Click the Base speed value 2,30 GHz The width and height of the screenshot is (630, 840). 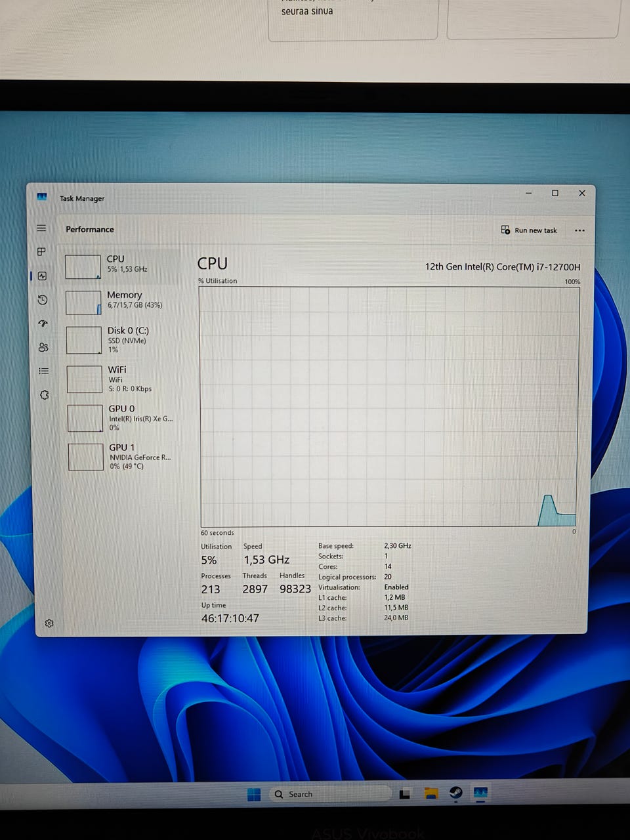point(398,545)
